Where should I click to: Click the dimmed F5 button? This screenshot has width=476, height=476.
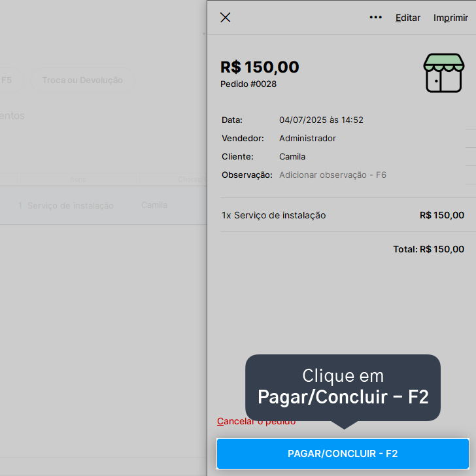pyautogui.click(x=8, y=80)
